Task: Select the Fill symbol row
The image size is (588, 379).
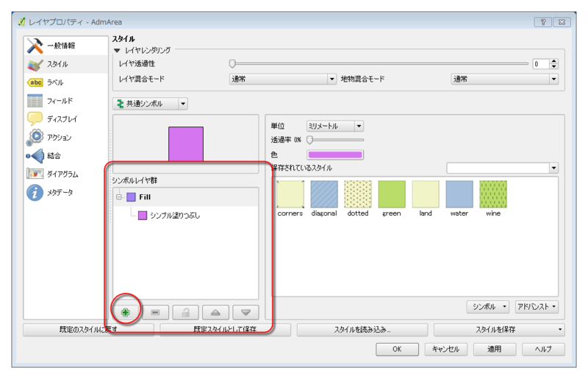Action: click(x=186, y=196)
